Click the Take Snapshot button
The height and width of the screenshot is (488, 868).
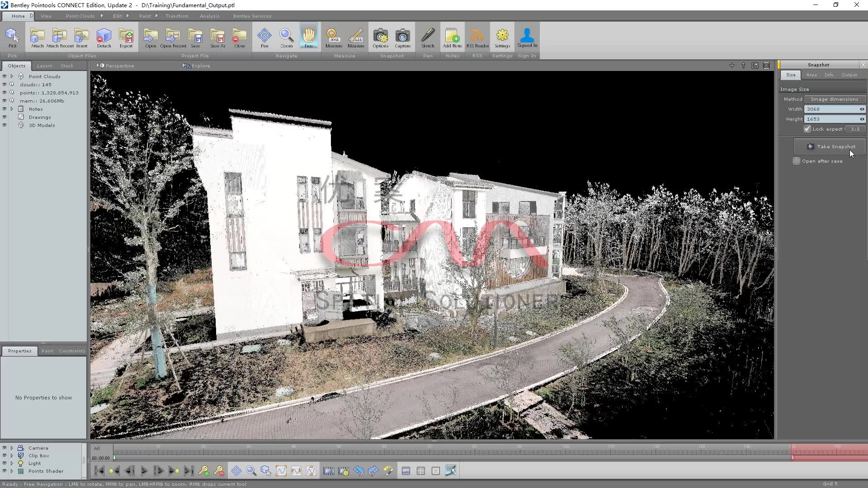(830, 146)
